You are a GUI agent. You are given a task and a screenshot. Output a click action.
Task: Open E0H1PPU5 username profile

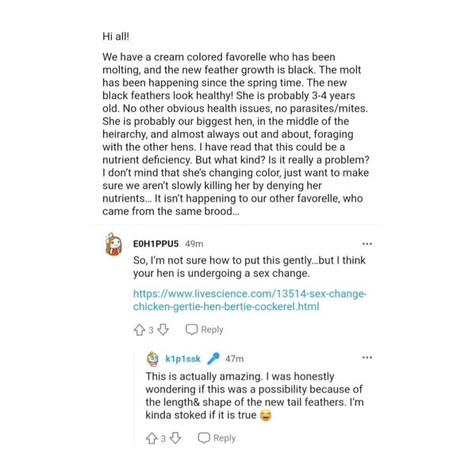pos(155,244)
